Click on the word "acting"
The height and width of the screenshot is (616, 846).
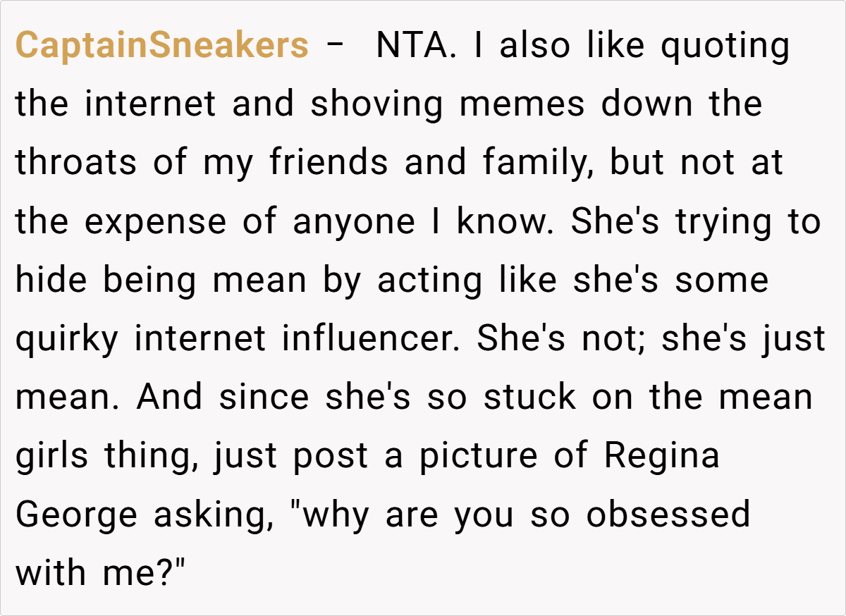tap(430, 281)
